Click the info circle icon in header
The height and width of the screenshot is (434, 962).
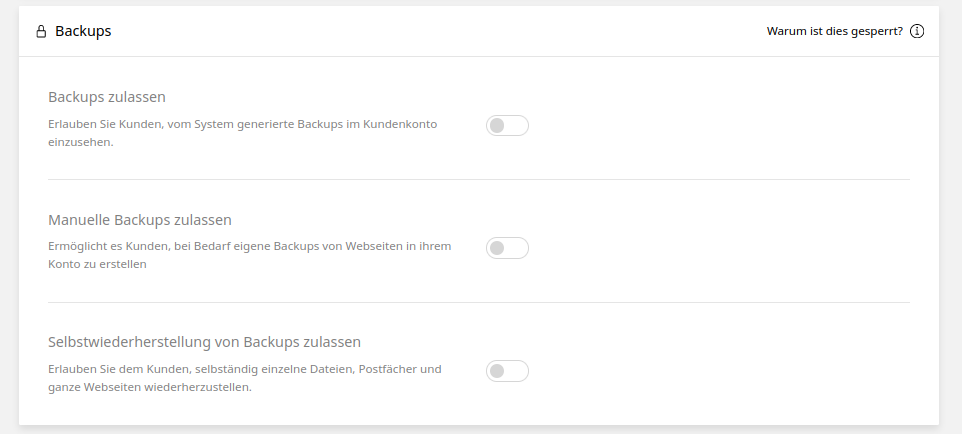pos(917,31)
